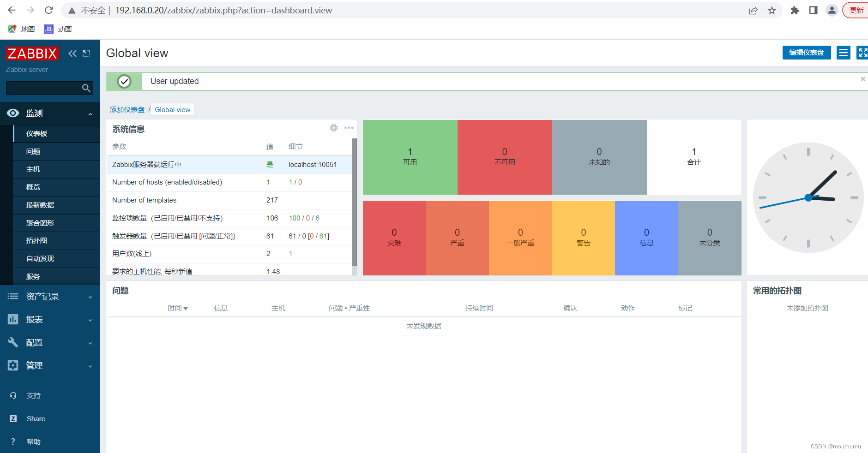Select 拓扑图 in the sidebar
The width and height of the screenshot is (868, 453).
click(x=57, y=241)
